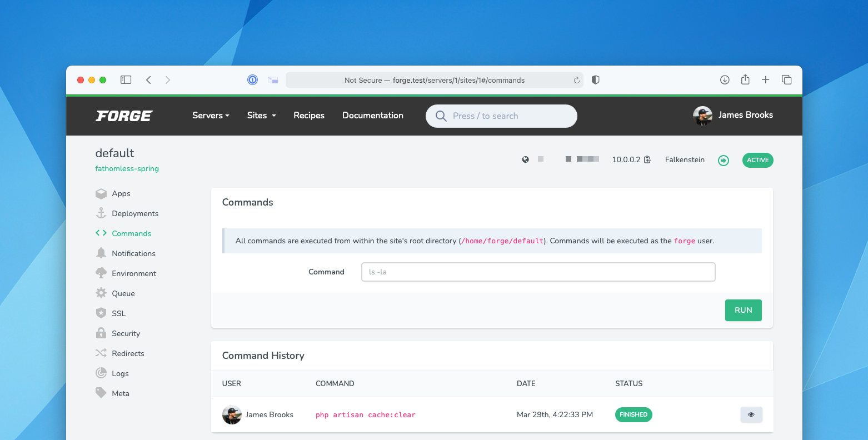Click the green circular arrow next to Falkenstein
Image resolution: width=868 pixels, height=440 pixels.
tap(723, 160)
